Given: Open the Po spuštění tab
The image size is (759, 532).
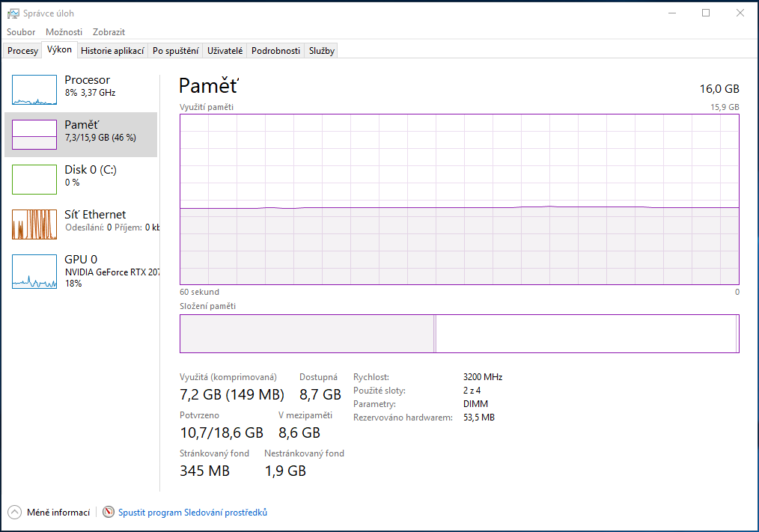Looking at the screenshot, I should tap(175, 51).
